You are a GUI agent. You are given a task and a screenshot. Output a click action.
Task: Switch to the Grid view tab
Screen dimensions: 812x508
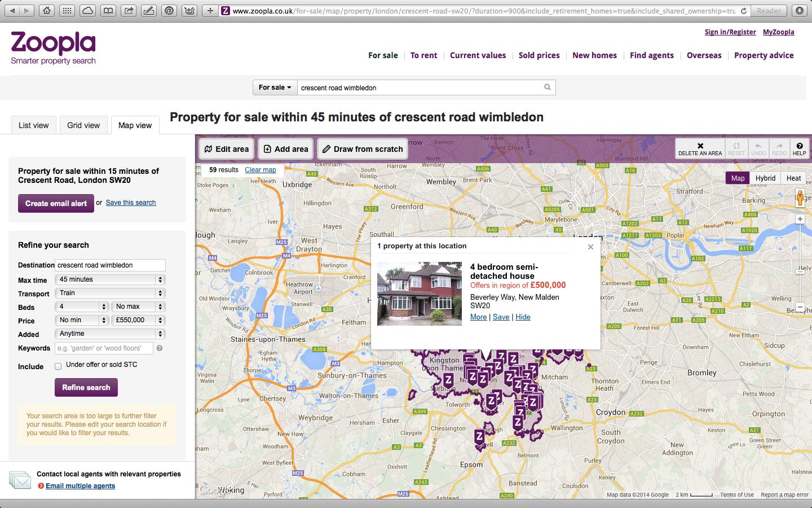point(83,125)
